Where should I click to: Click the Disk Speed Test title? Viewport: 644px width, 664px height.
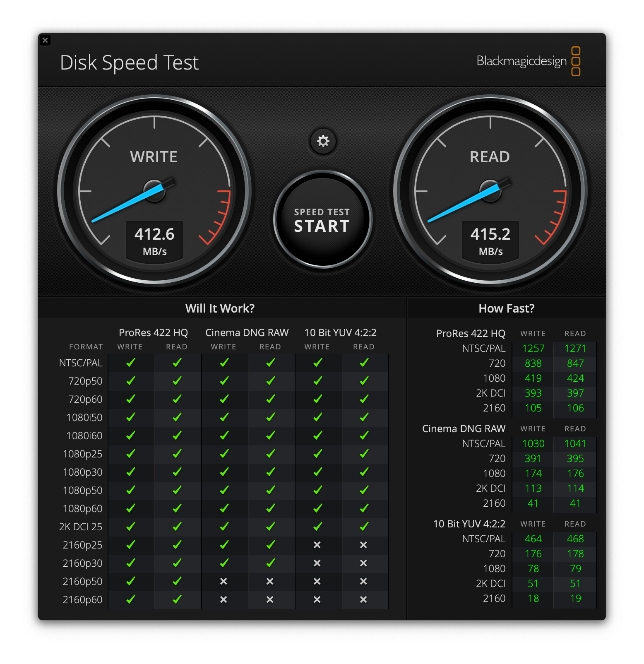coord(129,63)
